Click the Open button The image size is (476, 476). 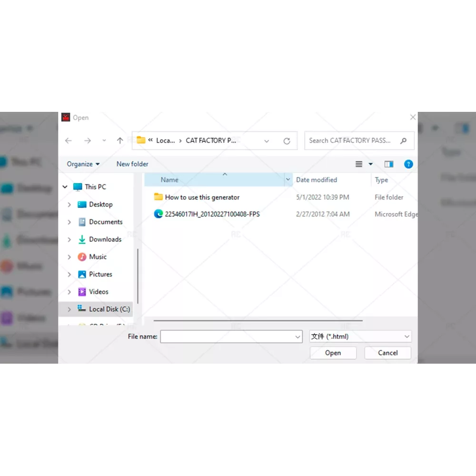(333, 353)
